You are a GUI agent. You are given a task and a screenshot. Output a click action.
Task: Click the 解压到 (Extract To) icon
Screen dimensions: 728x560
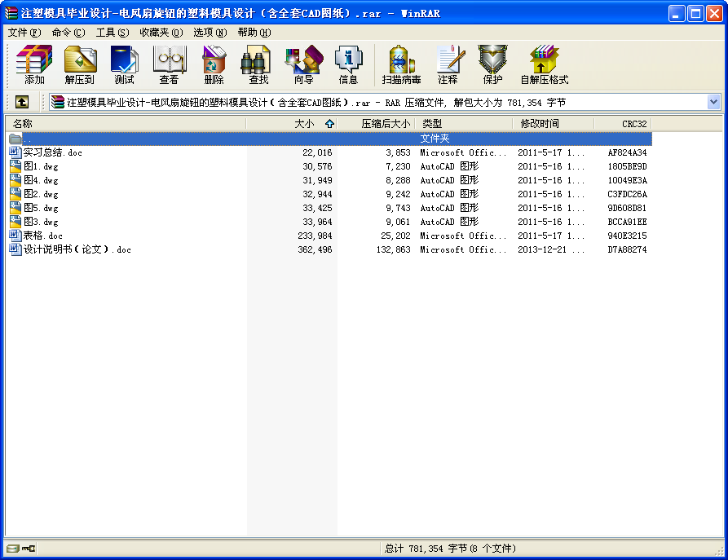pos(80,64)
